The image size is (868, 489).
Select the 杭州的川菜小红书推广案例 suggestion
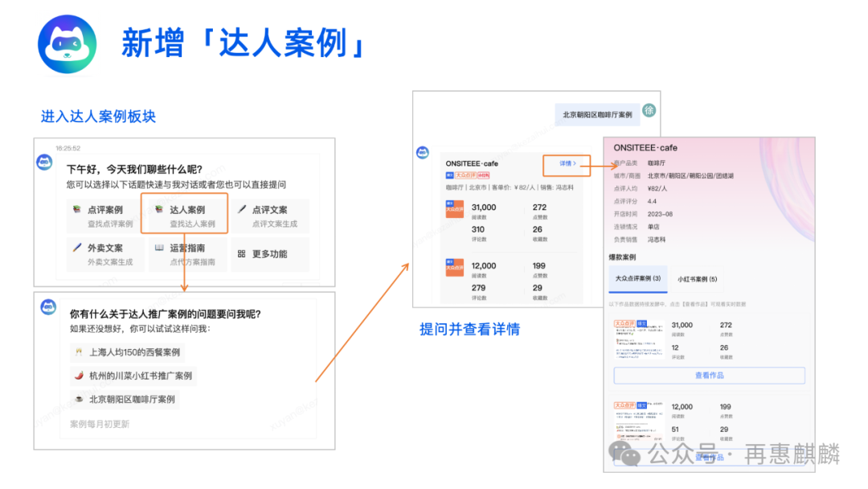click(x=135, y=376)
